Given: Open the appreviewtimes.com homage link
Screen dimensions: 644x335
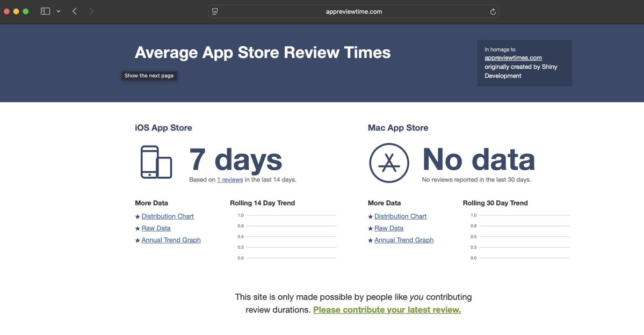Looking at the screenshot, I should 513,58.
